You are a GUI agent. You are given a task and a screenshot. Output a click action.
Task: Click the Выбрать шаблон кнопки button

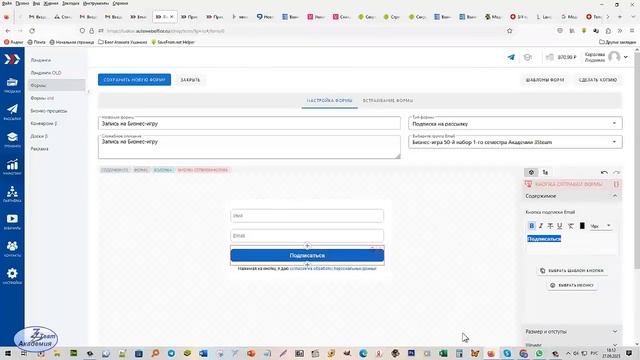click(572, 270)
